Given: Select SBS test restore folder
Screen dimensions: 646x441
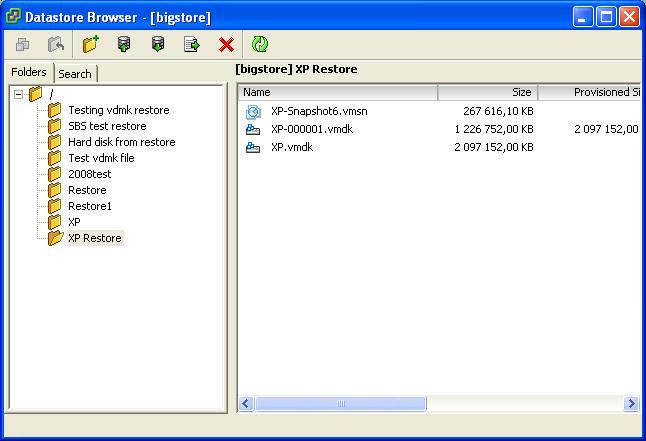Looking at the screenshot, I should pos(107,126).
